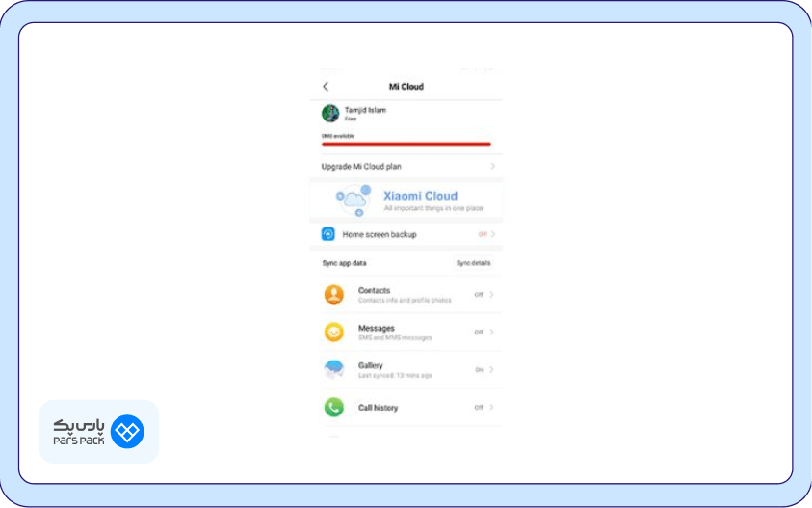The image size is (812, 508).
Task: Tap the Gallery cloud icon
Action: 334,369
